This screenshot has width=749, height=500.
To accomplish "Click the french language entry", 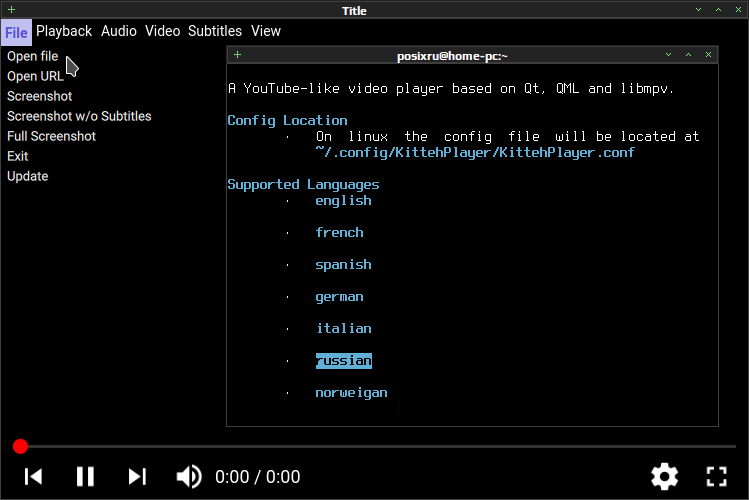I will click(340, 233).
